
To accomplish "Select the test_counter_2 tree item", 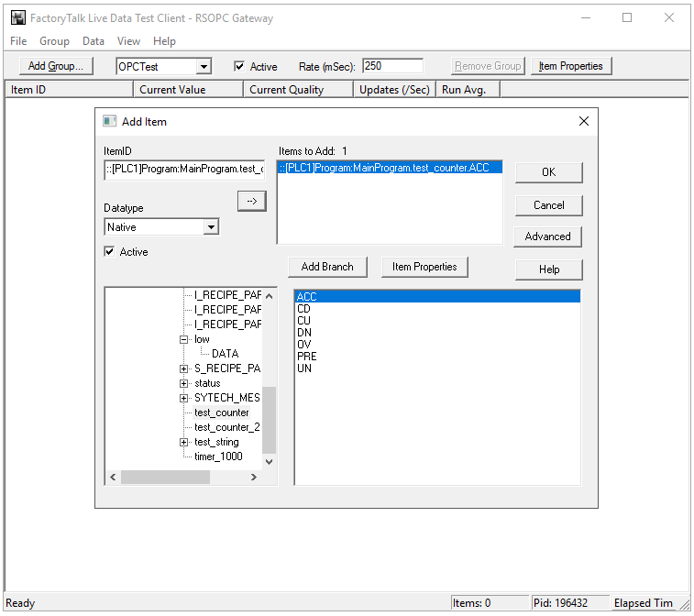I will pos(227,427).
